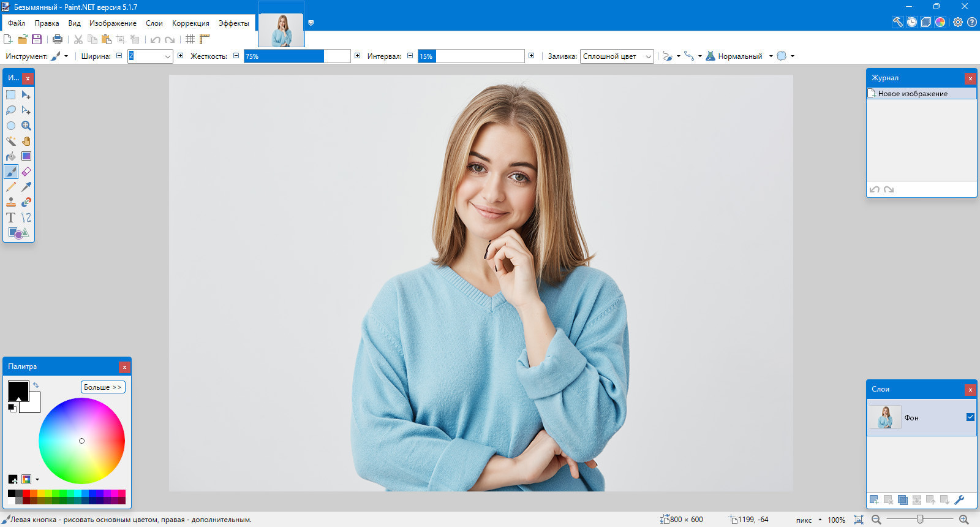
Task: Open the Заливка fill style dropdown
Action: tap(617, 56)
